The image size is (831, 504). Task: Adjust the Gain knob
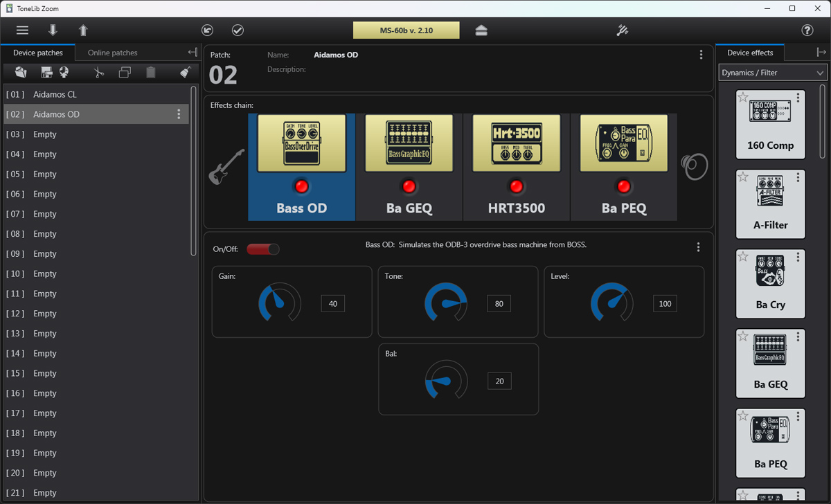pyautogui.click(x=280, y=303)
